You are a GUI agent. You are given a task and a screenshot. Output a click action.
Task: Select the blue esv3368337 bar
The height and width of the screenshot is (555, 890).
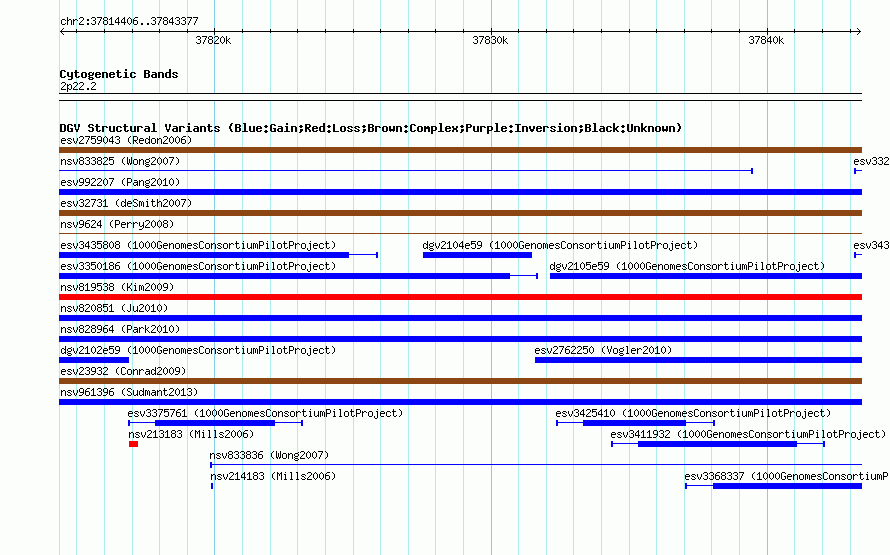[774, 486]
